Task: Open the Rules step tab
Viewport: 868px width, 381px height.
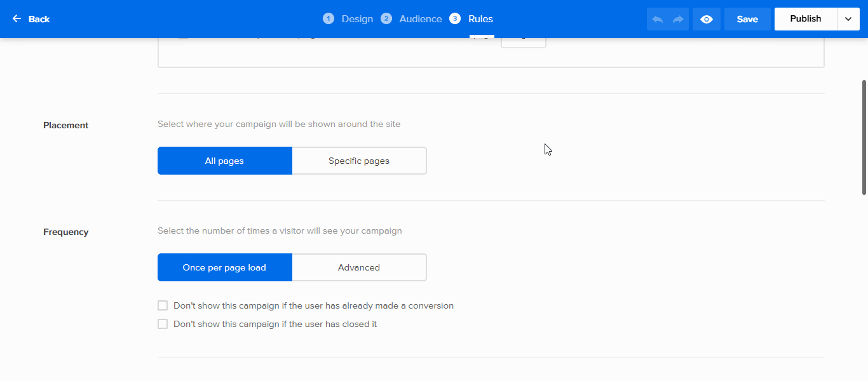Action: click(x=480, y=19)
